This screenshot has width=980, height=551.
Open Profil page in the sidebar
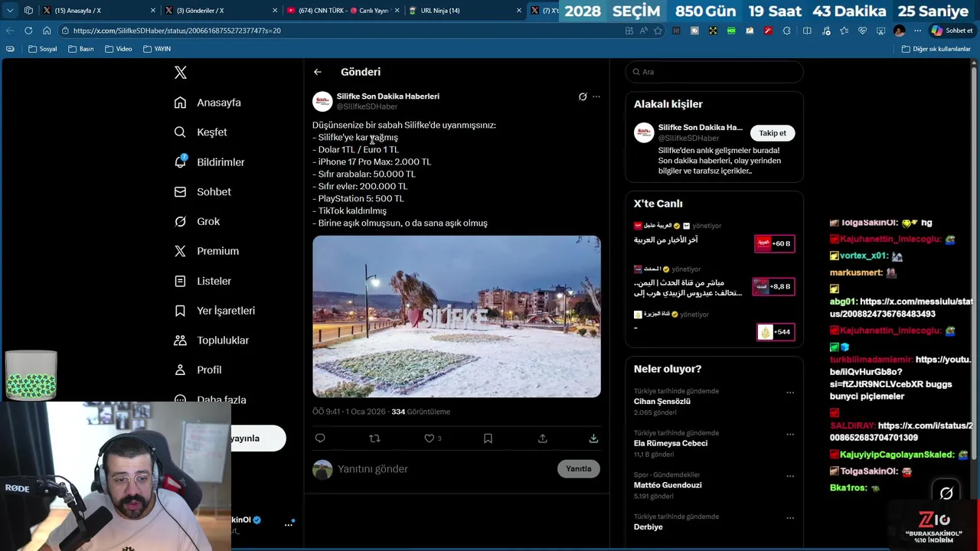pos(198,370)
